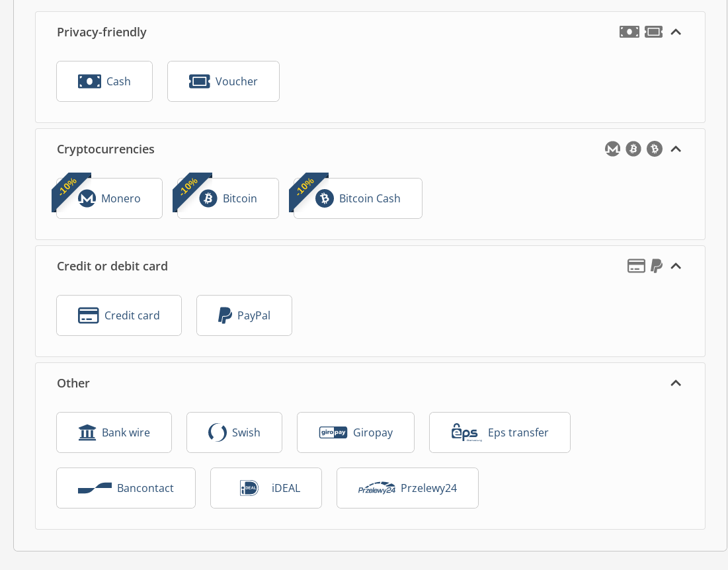Click the voucher icon in Privacy-friendly header

(x=654, y=32)
